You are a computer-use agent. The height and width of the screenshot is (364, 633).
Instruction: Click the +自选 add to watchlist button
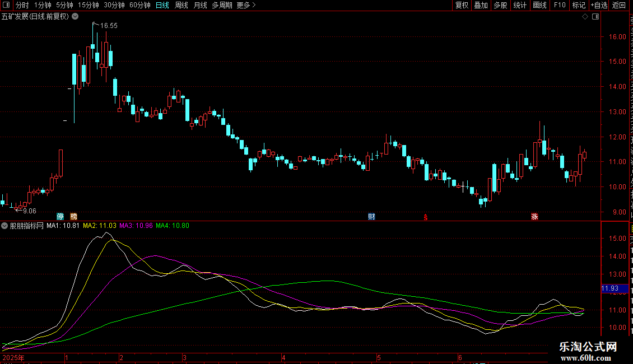(599, 5)
